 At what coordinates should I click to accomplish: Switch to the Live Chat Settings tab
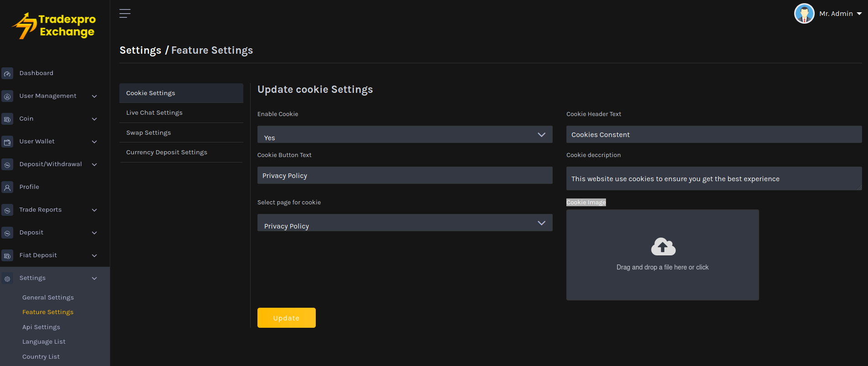(154, 113)
